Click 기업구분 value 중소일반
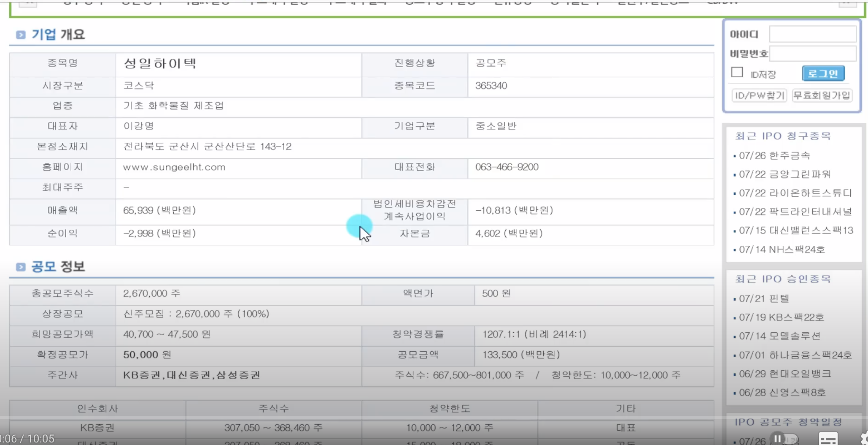 (x=496, y=126)
